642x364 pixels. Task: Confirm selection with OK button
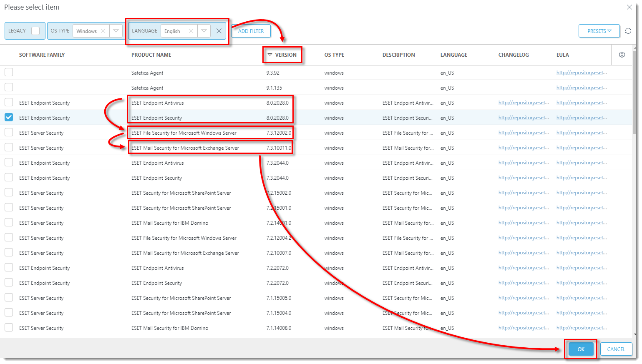coord(581,349)
